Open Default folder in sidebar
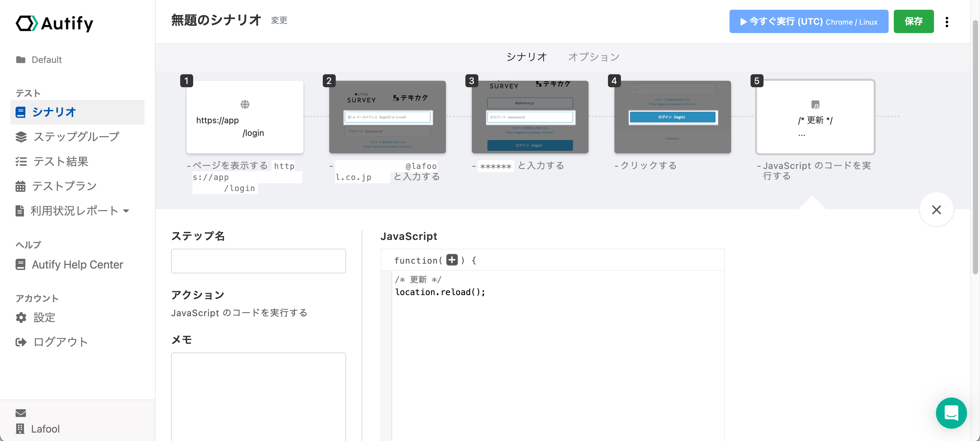The height and width of the screenshot is (441, 980). pyautogui.click(x=46, y=60)
